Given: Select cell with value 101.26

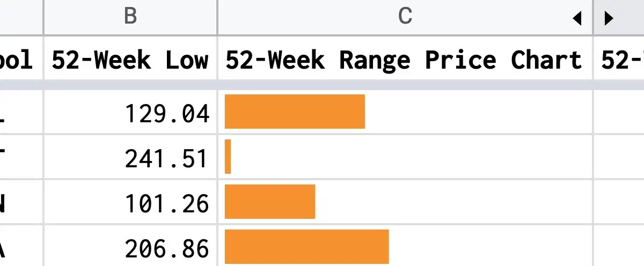Looking at the screenshot, I should pos(130,202).
